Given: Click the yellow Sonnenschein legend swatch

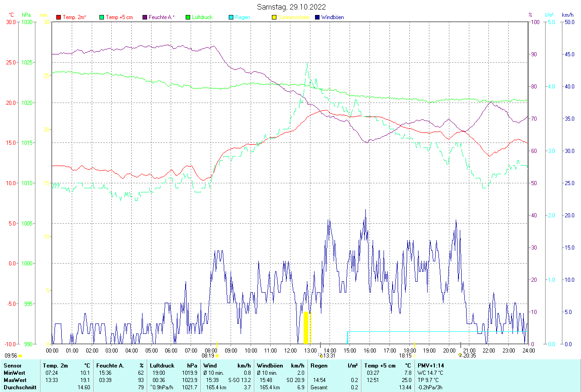Looking at the screenshot, I should point(274,17).
